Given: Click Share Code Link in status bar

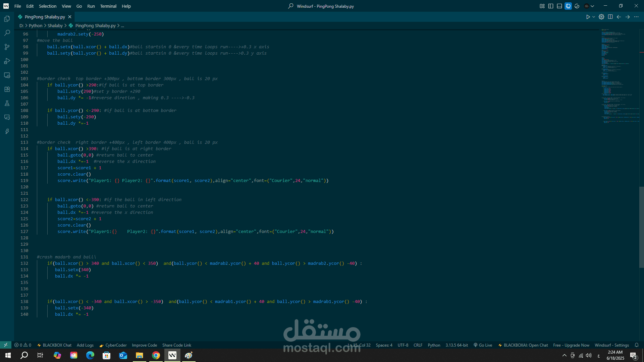Looking at the screenshot, I should pyautogui.click(x=176, y=345).
